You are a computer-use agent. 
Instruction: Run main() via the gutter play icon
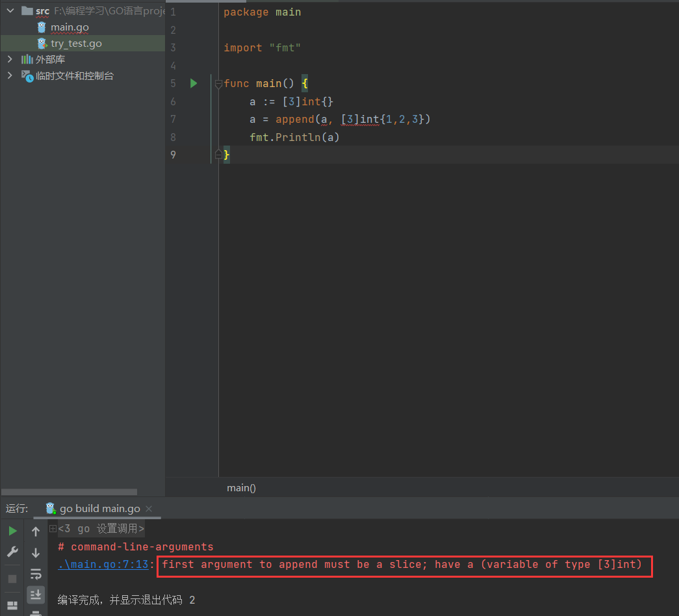pyautogui.click(x=194, y=83)
